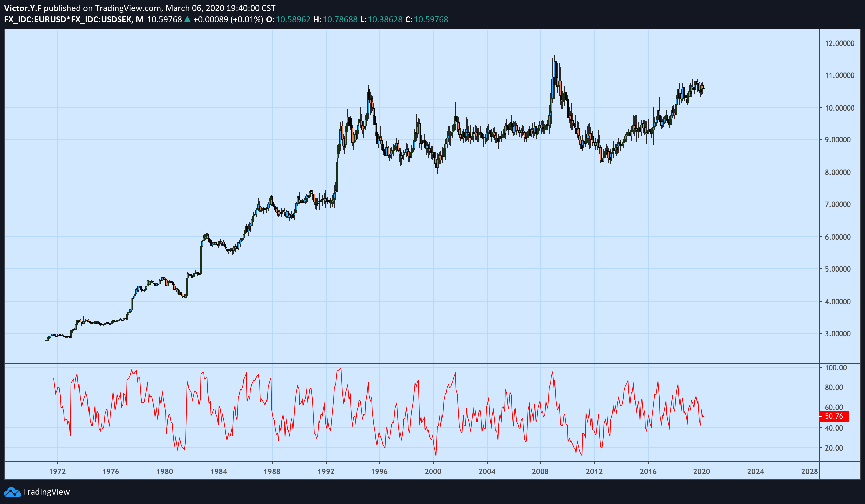This screenshot has height=504, width=865.
Task: Click the 2008-2009 price spike candle peak
Action: tap(556, 62)
